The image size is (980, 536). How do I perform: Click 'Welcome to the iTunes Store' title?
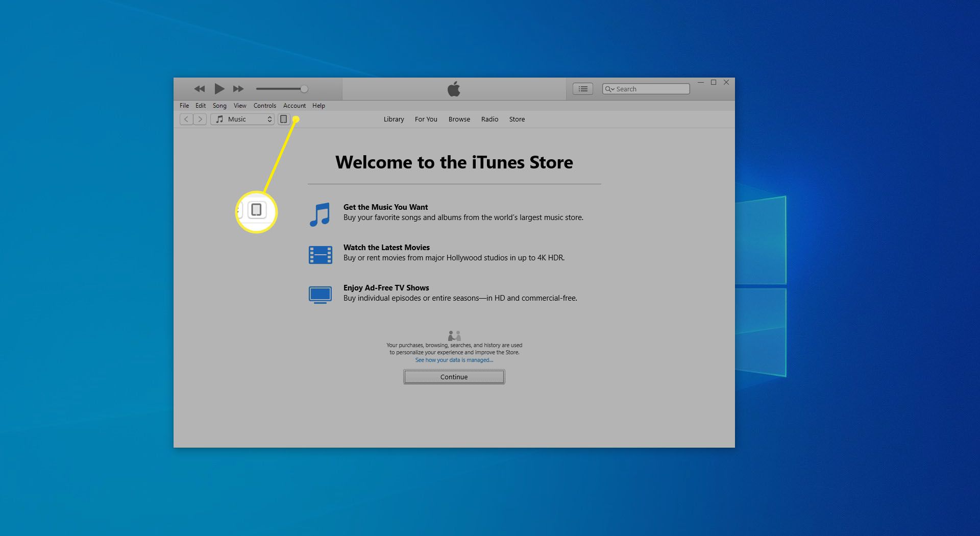[454, 162]
